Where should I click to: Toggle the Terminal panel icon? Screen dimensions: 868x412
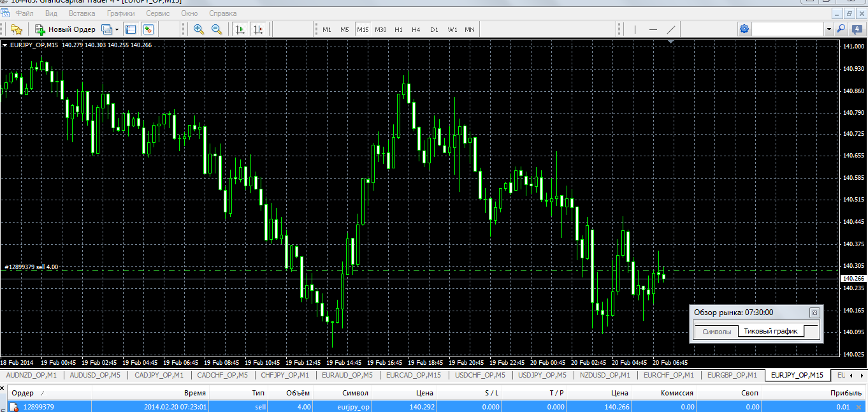click(148, 29)
